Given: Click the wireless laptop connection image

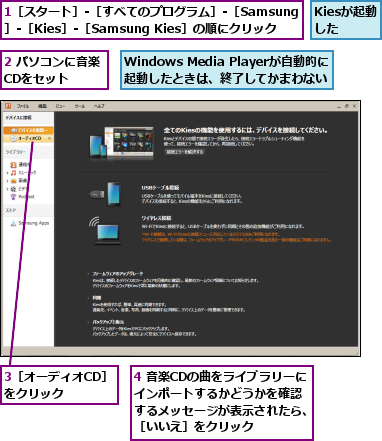Looking at the screenshot, I should (x=105, y=231).
